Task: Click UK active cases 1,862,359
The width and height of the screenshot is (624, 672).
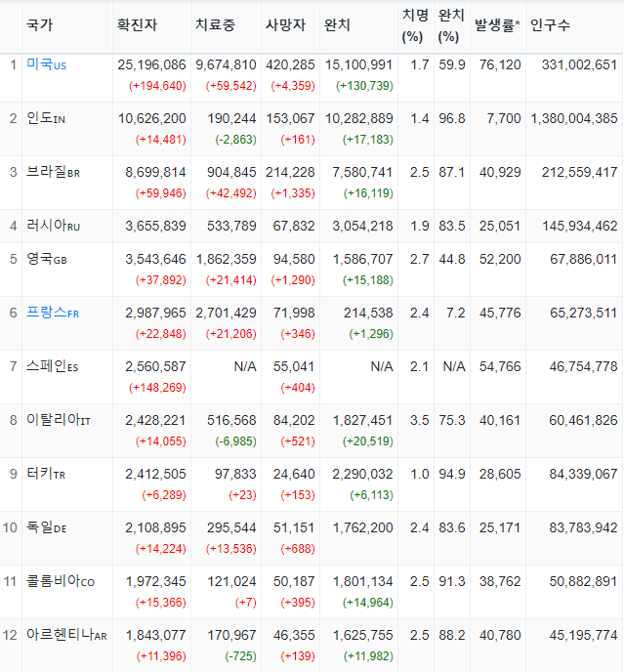Action: click(226, 259)
